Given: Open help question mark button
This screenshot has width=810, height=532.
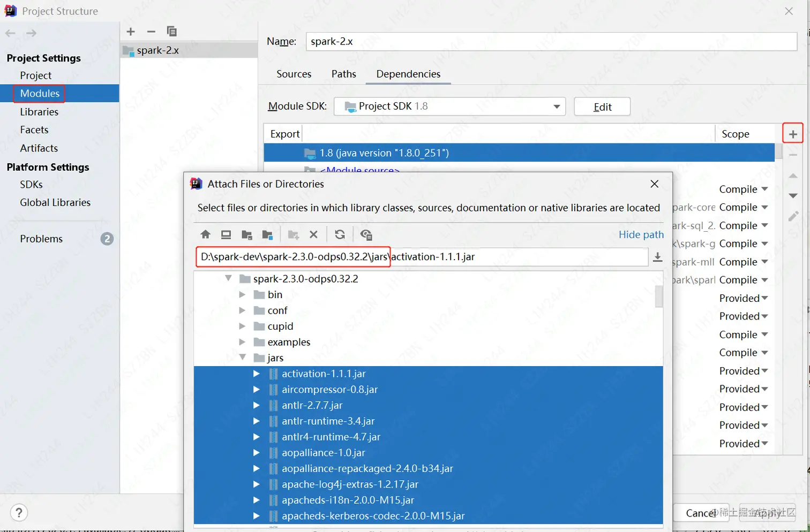Looking at the screenshot, I should [x=19, y=513].
